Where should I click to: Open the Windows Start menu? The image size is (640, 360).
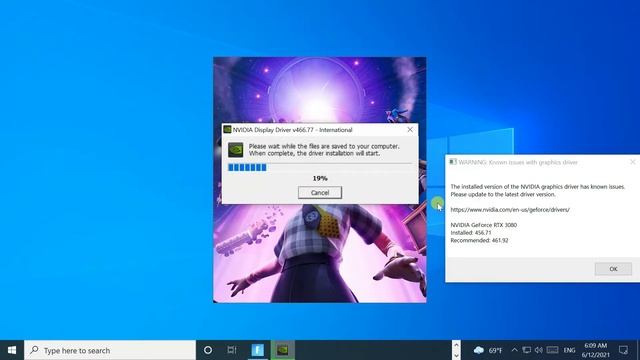point(12,350)
